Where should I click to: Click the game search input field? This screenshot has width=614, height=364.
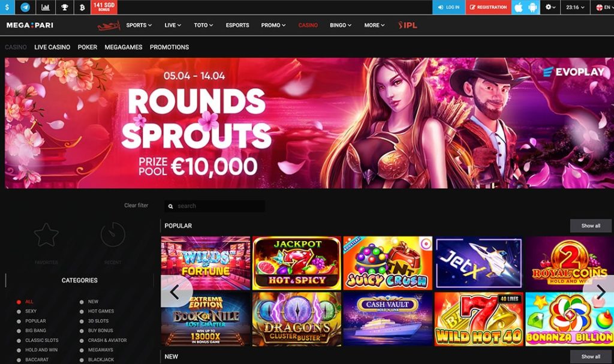[x=215, y=206]
